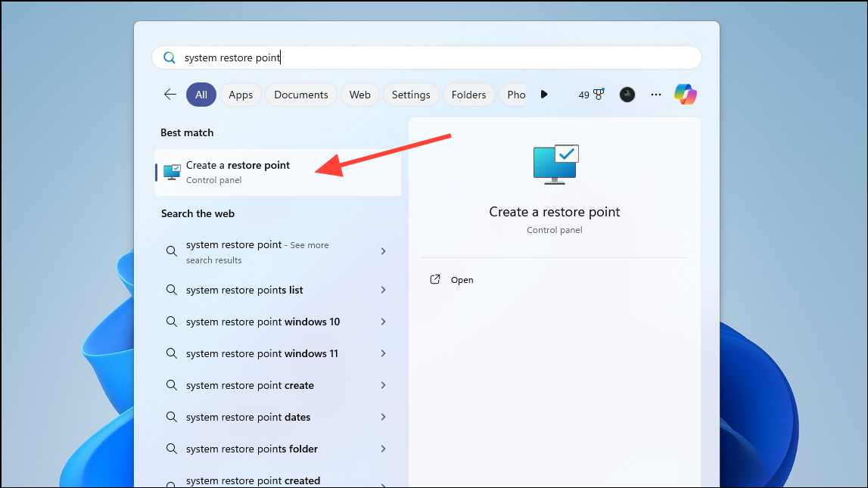Click the 'Create a restore point' title in preview
The image size is (868, 488).
coord(554,212)
